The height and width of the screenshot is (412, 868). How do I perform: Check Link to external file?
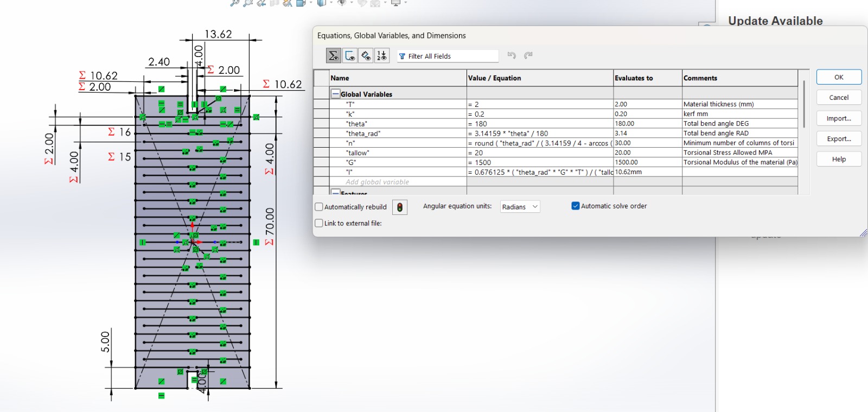(320, 223)
